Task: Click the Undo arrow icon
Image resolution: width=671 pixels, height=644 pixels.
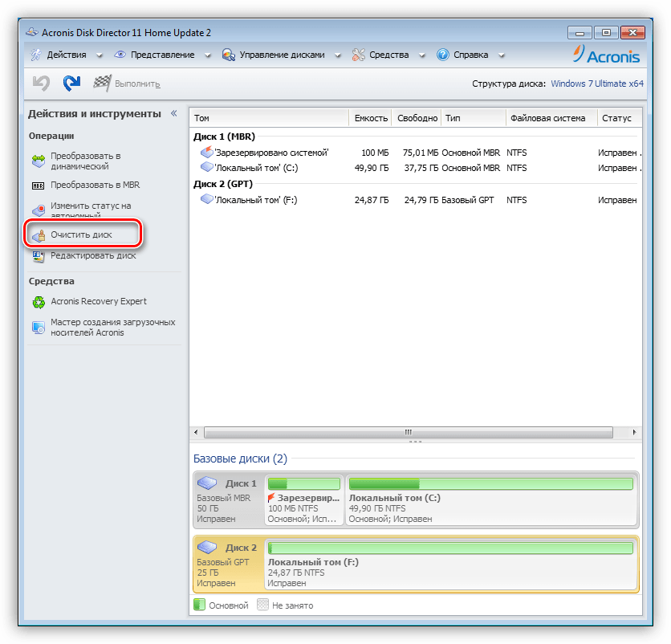Action: pos(41,83)
